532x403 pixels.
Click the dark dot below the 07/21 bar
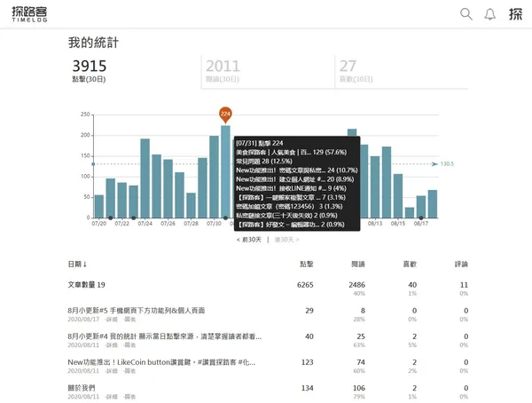pyautogui.click(x=110, y=218)
